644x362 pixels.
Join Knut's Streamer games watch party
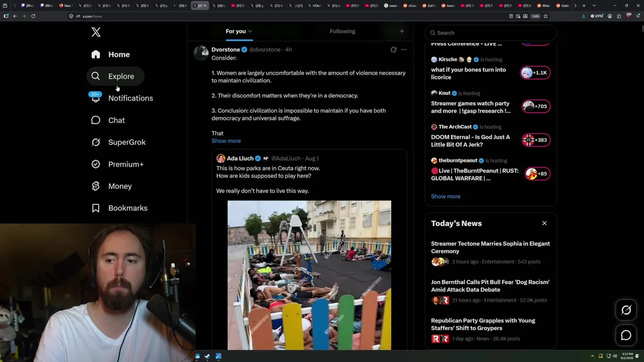point(471,107)
